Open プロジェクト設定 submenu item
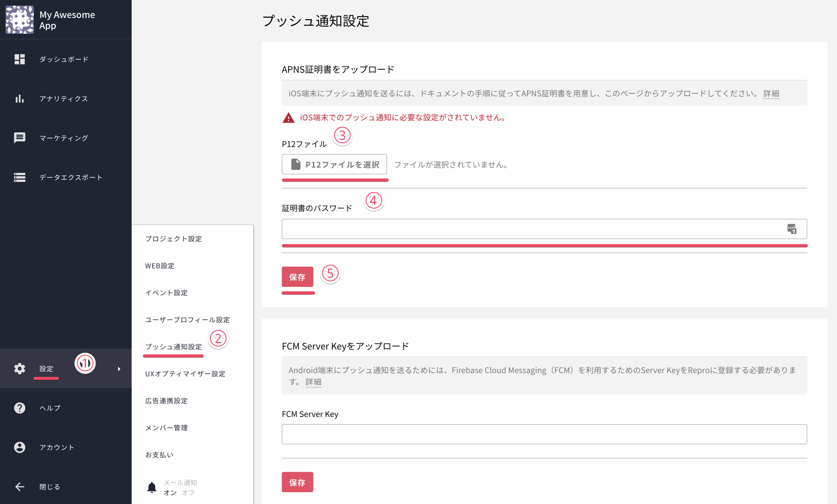Viewport: 837px width, 504px height. click(174, 239)
